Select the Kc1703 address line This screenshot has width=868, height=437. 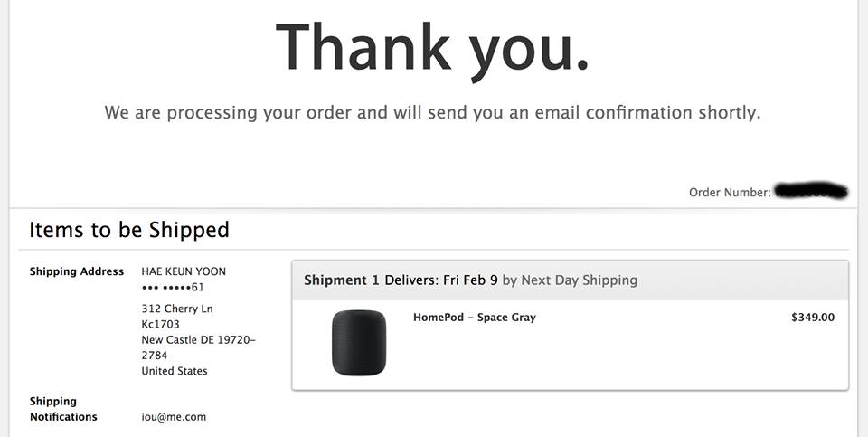click(x=161, y=324)
